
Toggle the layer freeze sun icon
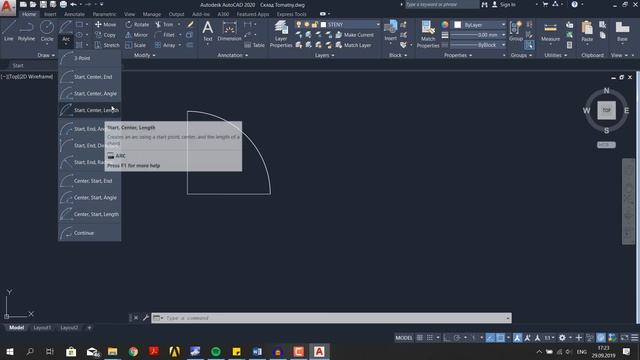click(x=307, y=24)
